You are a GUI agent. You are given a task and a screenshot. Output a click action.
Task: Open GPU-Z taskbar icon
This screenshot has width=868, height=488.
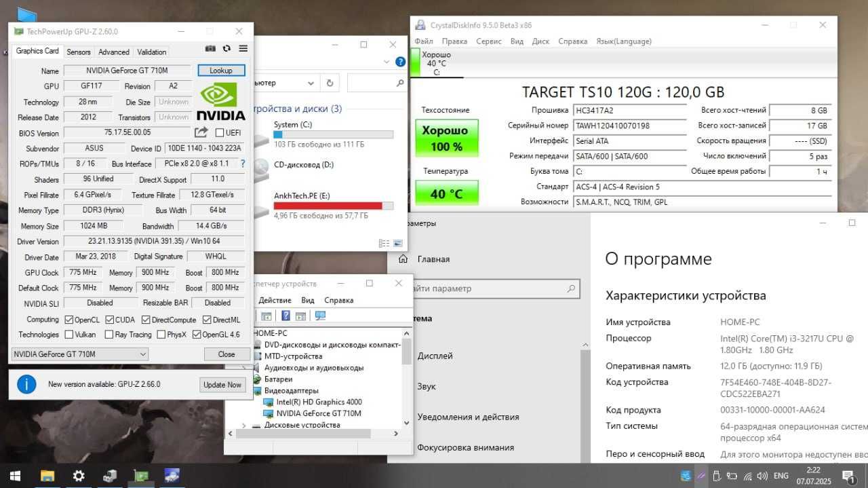pyautogui.click(x=140, y=476)
